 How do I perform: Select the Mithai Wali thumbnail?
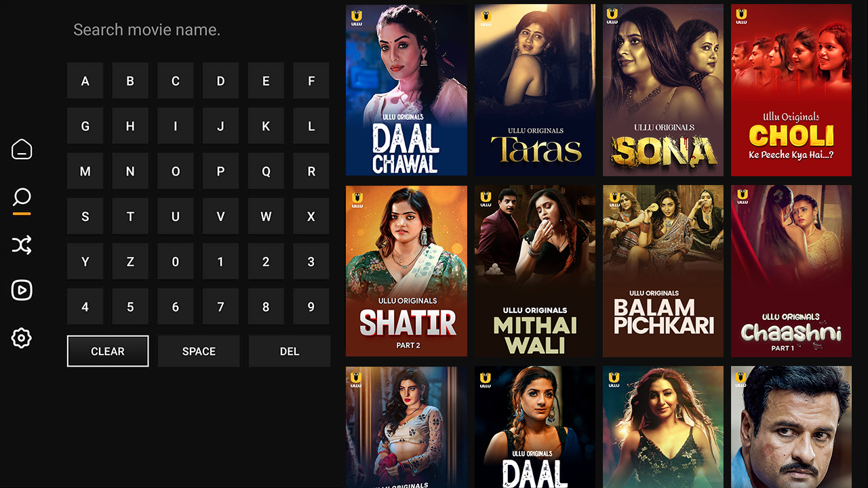[x=535, y=271]
